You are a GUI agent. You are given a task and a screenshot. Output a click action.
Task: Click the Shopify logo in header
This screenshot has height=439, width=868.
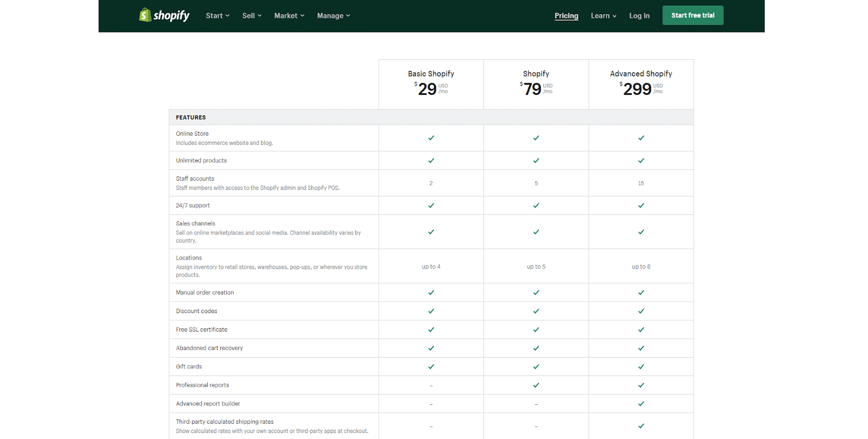pos(164,15)
